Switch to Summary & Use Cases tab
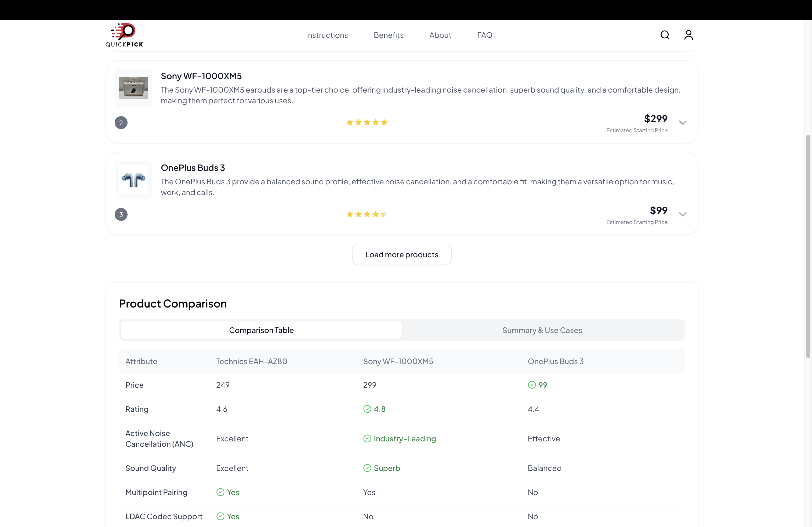This screenshot has height=527, width=812. [x=542, y=330]
